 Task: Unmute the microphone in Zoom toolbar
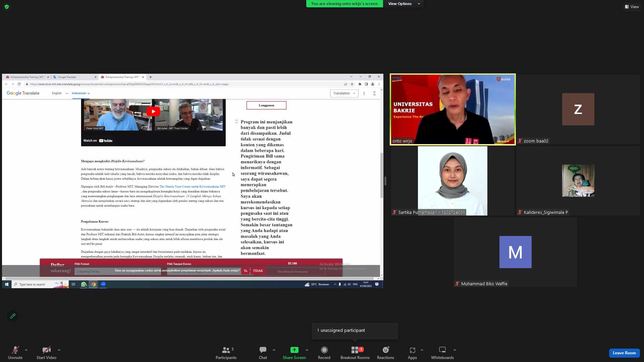point(15,353)
